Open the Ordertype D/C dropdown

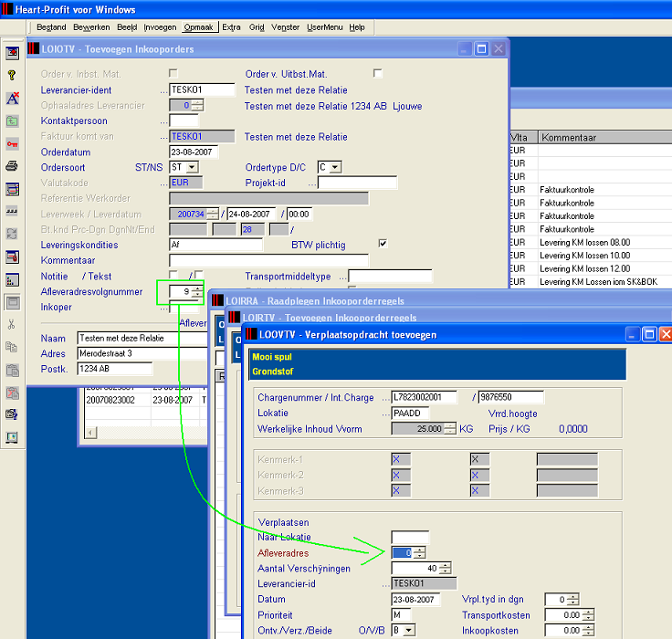pos(336,167)
